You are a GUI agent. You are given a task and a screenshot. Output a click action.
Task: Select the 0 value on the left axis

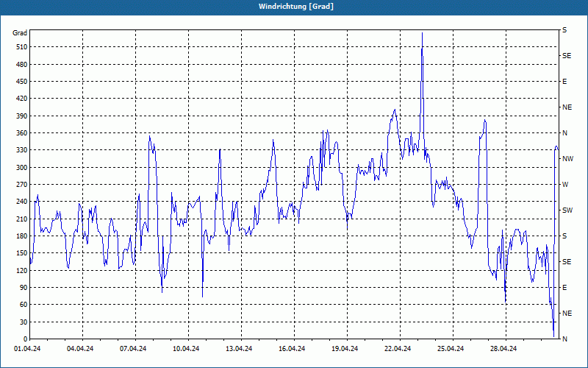(x=26, y=339)
